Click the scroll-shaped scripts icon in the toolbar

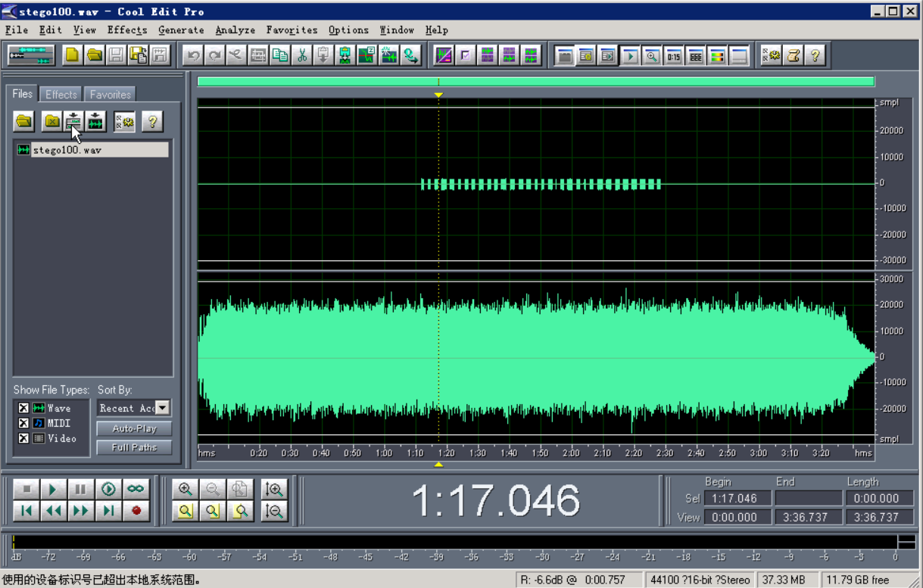[793, 55]
